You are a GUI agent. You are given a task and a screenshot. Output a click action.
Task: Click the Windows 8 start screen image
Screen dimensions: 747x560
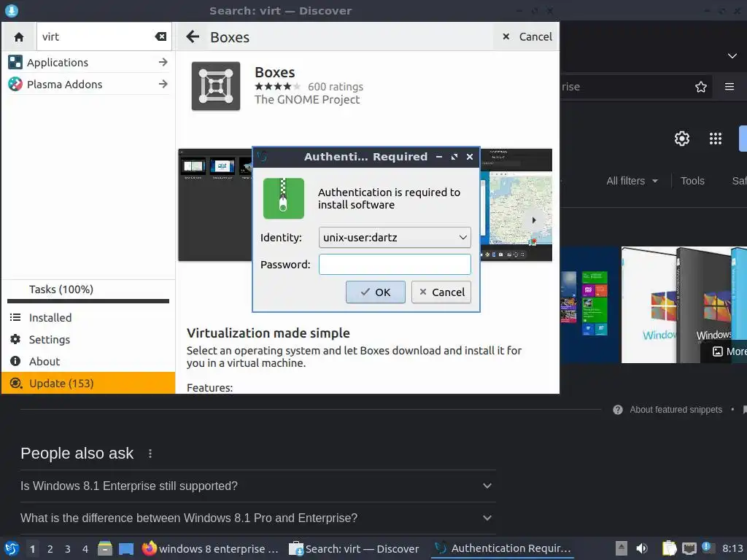(x=589, y=305)
